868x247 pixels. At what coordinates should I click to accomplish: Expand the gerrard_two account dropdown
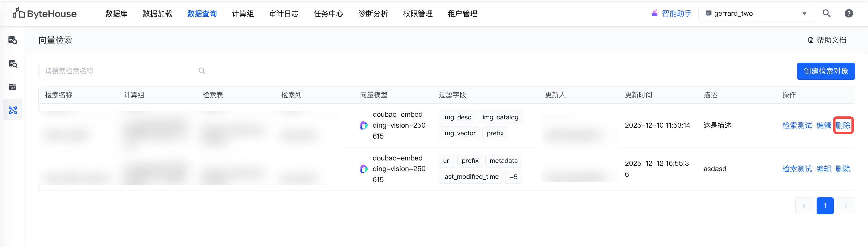[756, 14]
